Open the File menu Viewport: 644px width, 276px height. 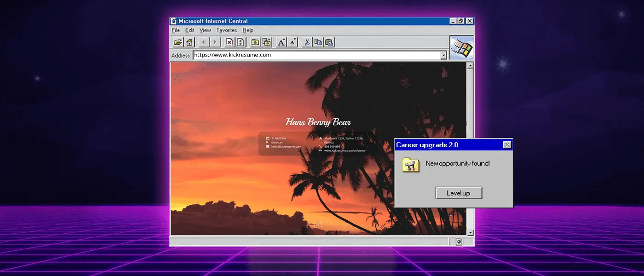[x=176, y=30]
